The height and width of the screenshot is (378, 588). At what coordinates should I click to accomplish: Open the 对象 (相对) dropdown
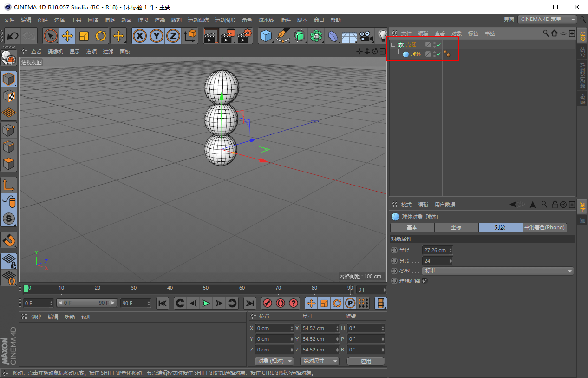[x=274, y=361]
